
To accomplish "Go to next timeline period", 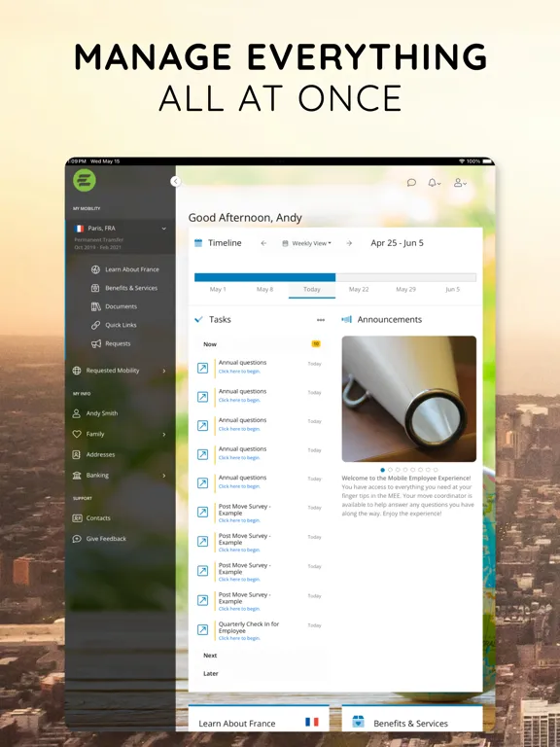I will [349, 243].
